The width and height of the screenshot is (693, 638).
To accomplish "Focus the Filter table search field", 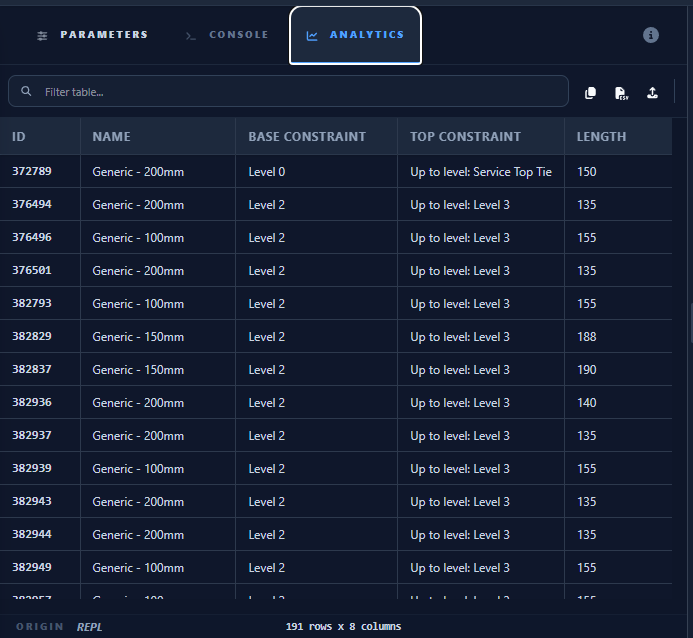I will pos(300,92).
